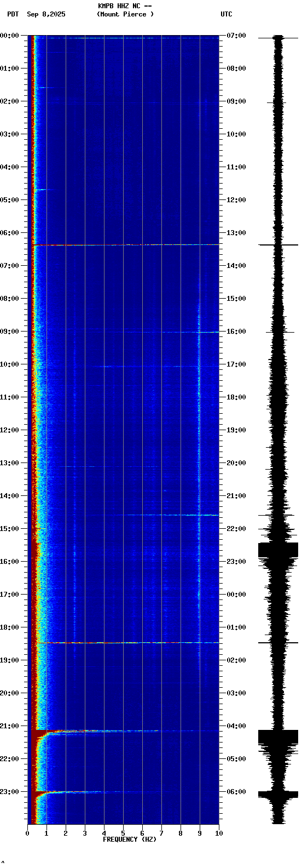The image size is (302, 868).
Task: Click the broadband event line near 18:30 PDT
Action: 126,642
